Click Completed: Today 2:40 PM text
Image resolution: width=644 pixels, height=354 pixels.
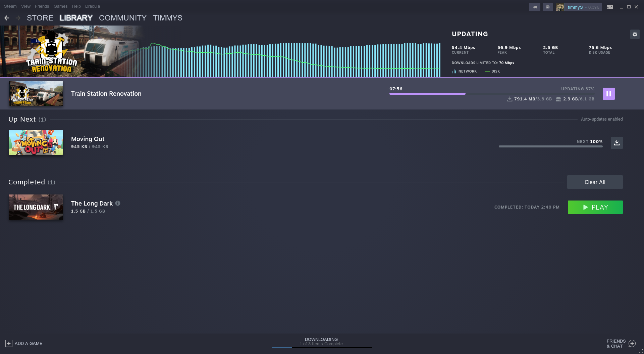[527, 207]
